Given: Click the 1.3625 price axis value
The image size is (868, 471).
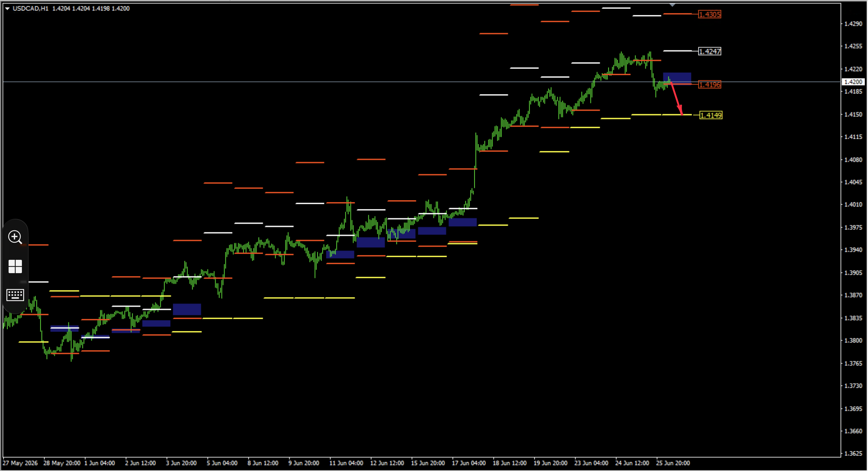Looking at the screenshot, I should (853, 454).
